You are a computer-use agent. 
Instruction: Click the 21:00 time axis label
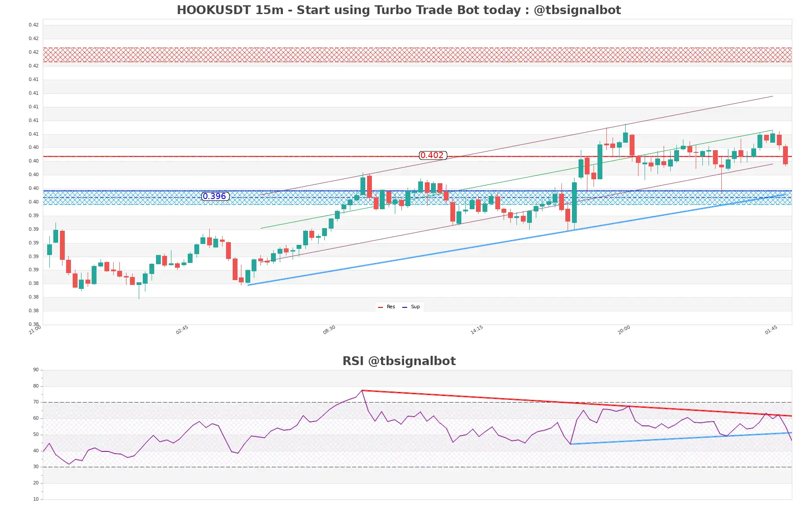(35, 330)
